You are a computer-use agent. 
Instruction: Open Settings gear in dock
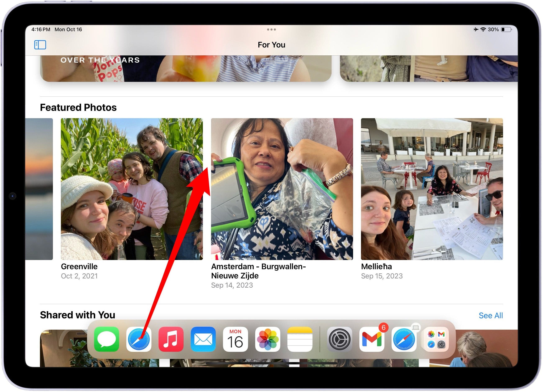click(x=339, y=339)
